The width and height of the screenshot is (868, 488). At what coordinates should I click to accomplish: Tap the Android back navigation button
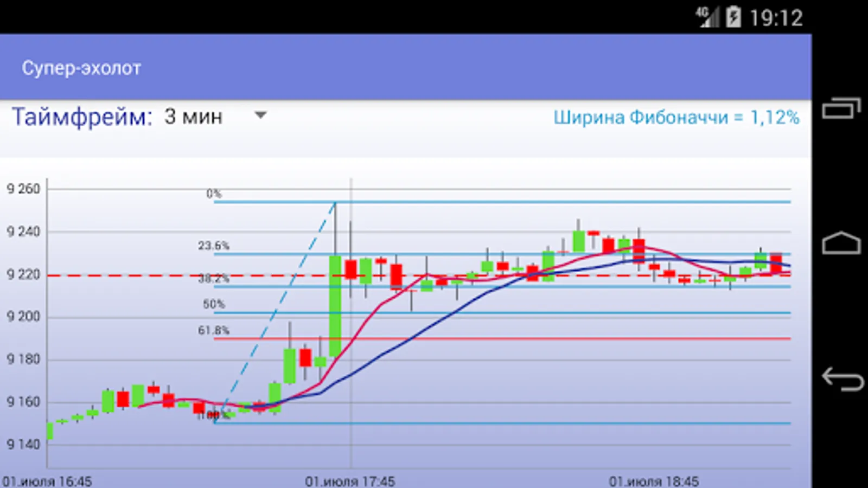[x=843, y=378]
